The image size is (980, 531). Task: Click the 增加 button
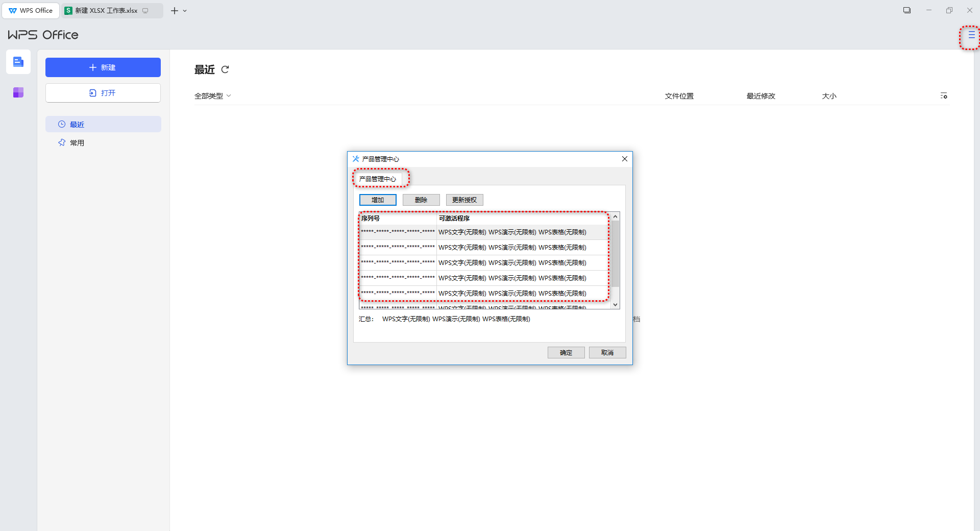tap(378, 200)
